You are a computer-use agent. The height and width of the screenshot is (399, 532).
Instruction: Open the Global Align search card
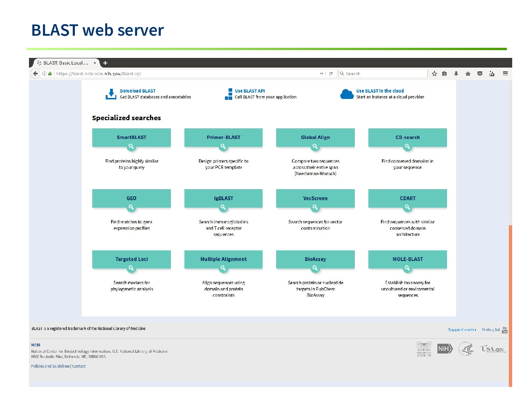315,138
